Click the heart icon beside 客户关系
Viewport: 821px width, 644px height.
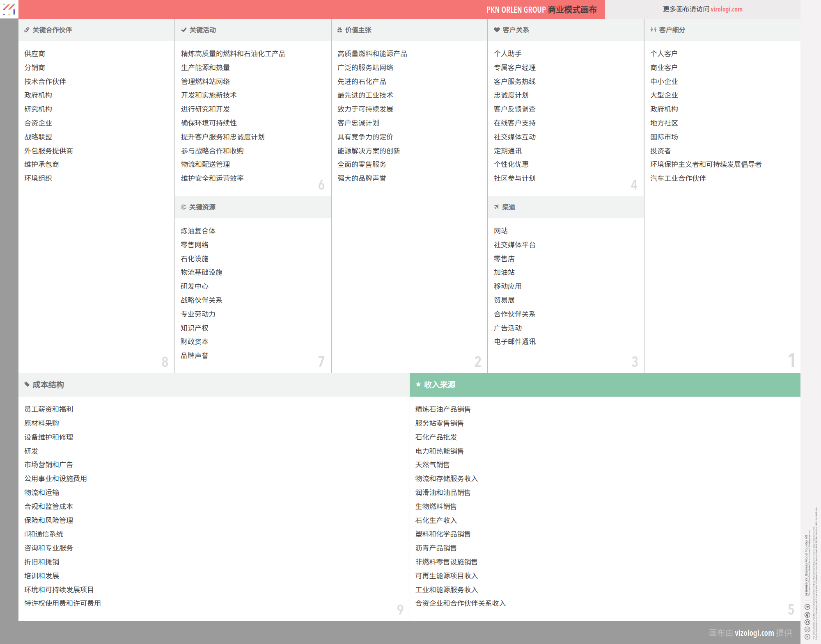click(497, 30)
